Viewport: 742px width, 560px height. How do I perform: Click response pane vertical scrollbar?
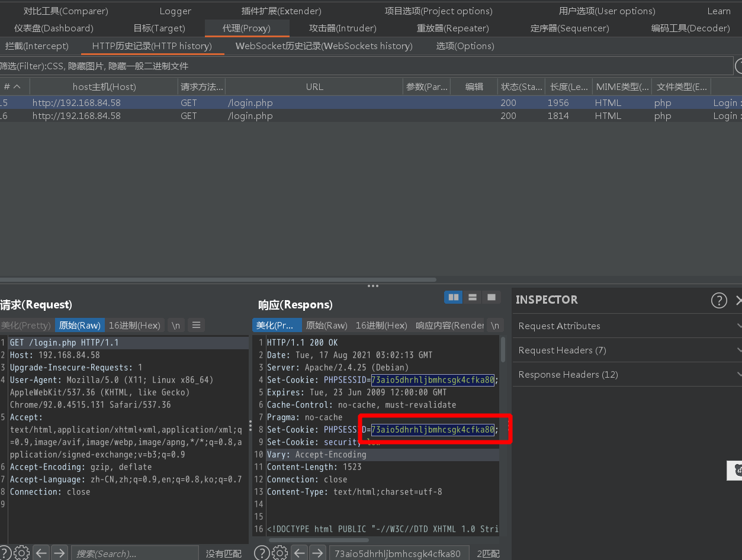click(503, 349)
